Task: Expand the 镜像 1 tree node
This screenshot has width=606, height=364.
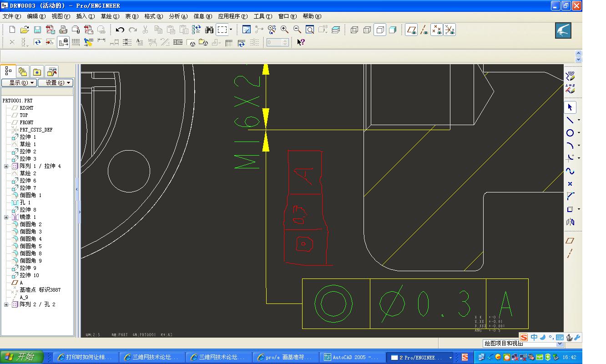Action: pyautogui.click(x=6, y=217)
